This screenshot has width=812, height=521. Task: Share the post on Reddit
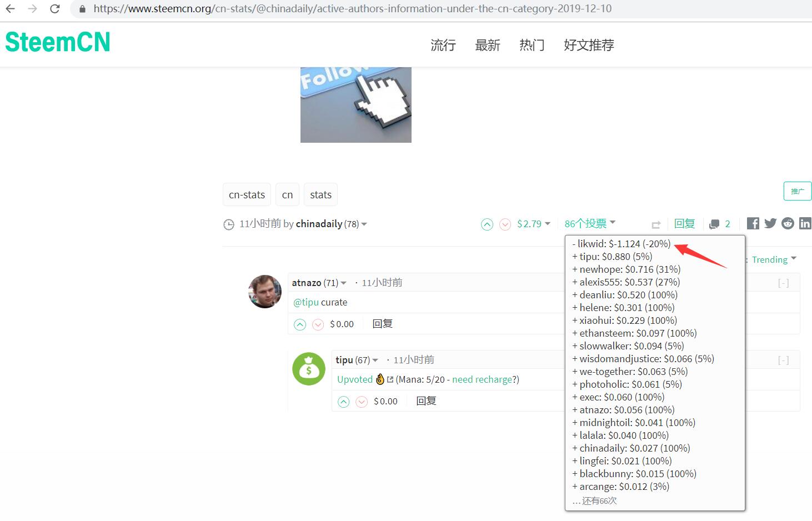pyautogui.click(x=788, y=223)
